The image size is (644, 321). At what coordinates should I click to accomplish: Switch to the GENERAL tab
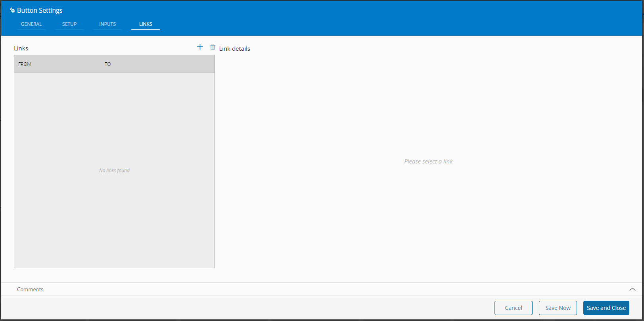point(31,24)
